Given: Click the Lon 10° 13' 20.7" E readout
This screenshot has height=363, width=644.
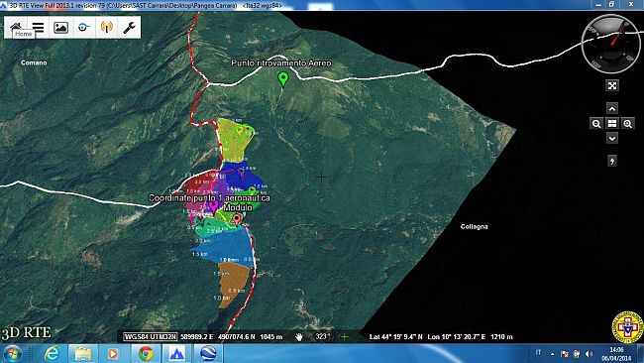Looking at the screenshot, I should point(457,336).
